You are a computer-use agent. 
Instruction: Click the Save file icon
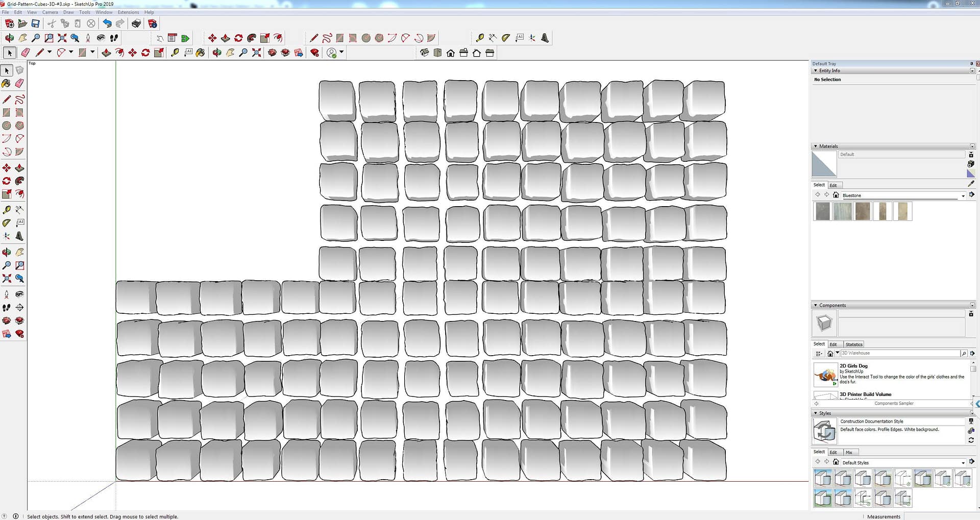[x=35, y=23]
